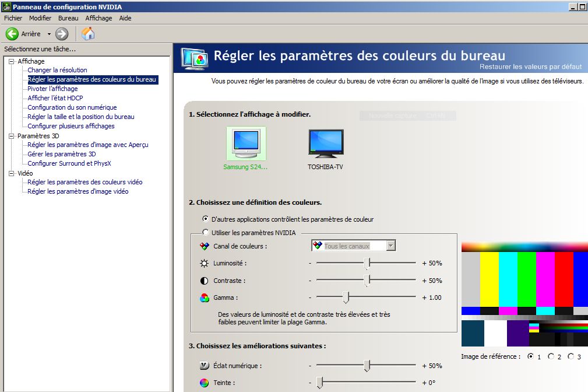Image resolution: width=588 pixels, height=392 pixels.
Task: Click the color channel icon beside Canal de couleurs
Action: point(205,246)
